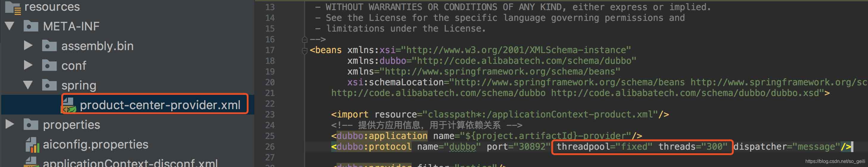Click the dispatcher="message" attribute

tap(786, 146)
